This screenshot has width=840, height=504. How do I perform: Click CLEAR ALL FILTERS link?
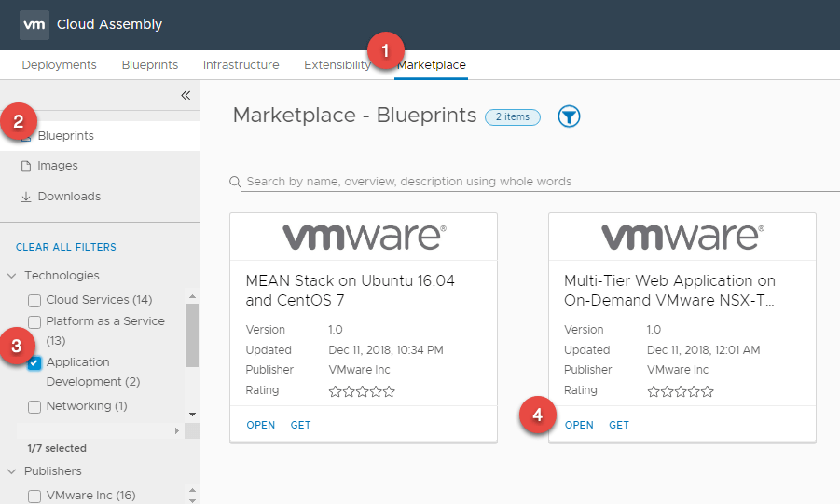pos(66,247)
